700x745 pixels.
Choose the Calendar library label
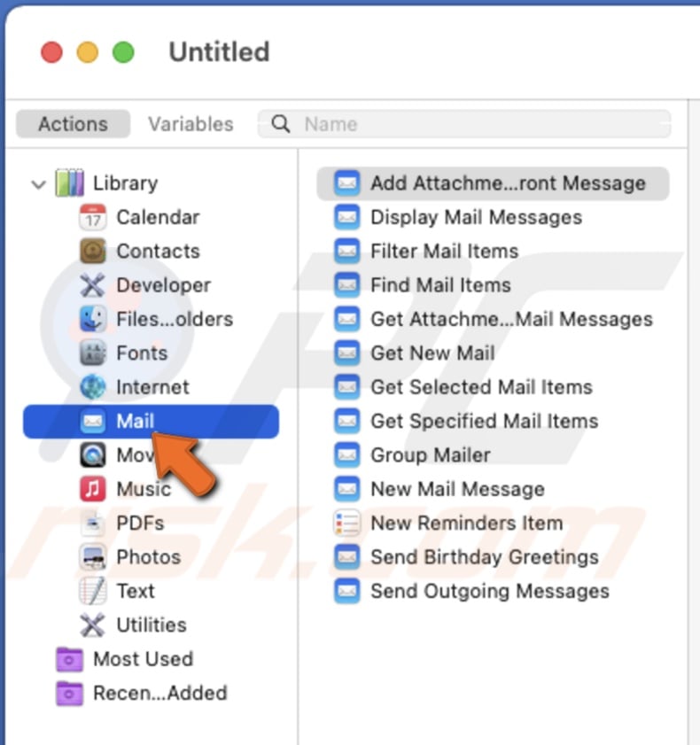(x=158, y=217)
